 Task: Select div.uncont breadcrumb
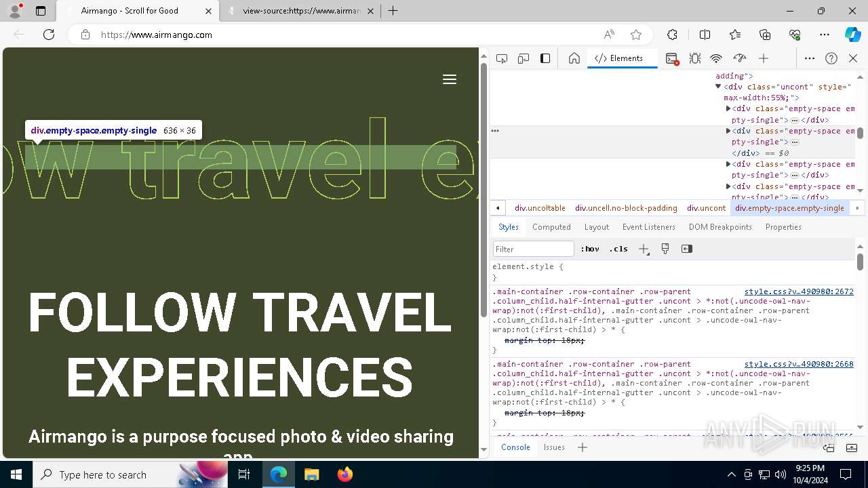tap(706, 208)
